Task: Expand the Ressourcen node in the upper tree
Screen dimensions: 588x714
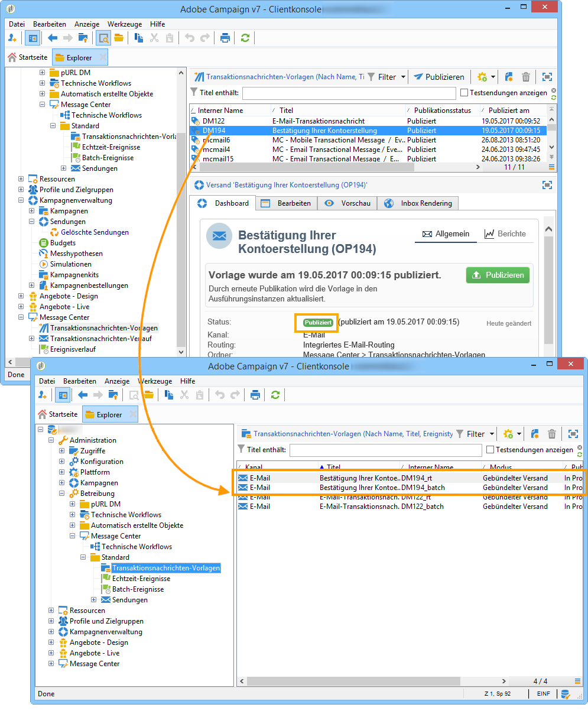Action: pos(21,179)
